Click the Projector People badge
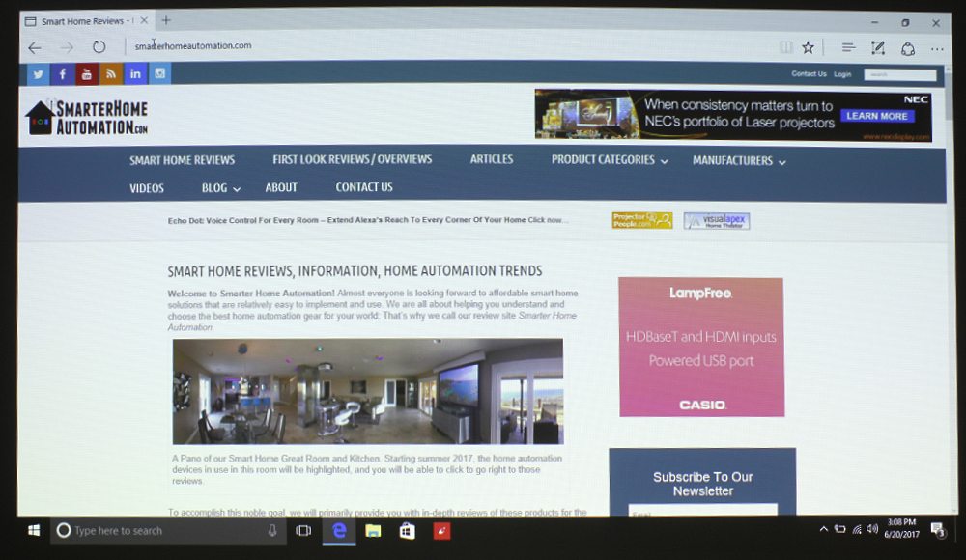 coord(641,220)
